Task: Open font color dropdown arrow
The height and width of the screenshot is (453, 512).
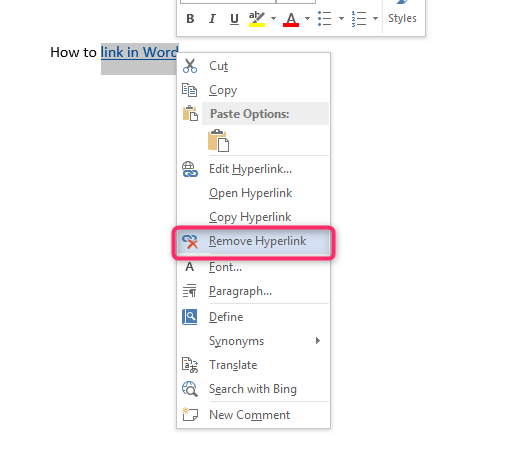Action: point(307,19)
